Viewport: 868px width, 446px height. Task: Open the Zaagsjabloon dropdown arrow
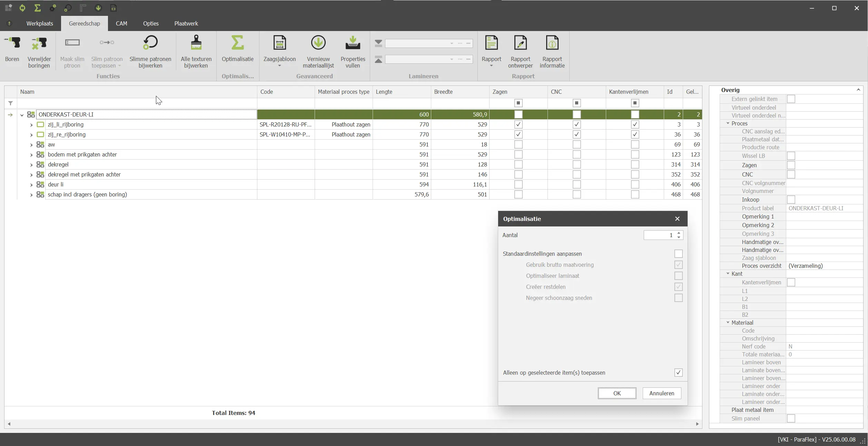coord(279,66)
